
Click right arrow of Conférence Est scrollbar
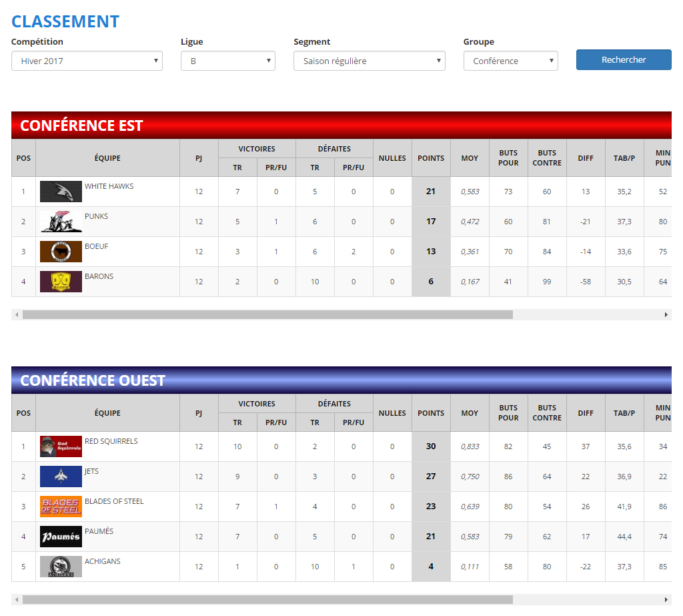coord(666,314)
